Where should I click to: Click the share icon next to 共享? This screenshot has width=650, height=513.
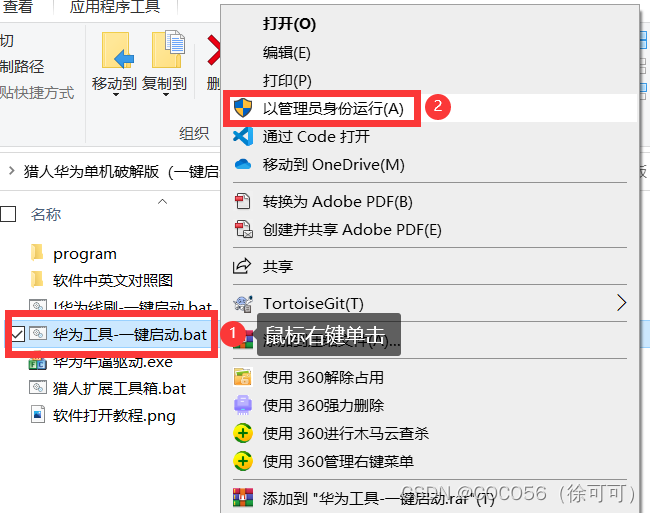pos(242,266)
